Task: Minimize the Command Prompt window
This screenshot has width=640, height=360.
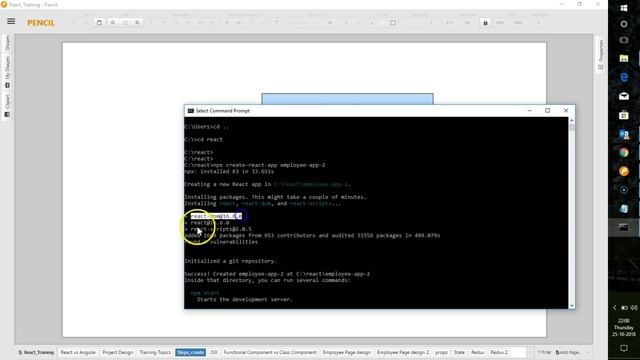Action: (529, 111)
